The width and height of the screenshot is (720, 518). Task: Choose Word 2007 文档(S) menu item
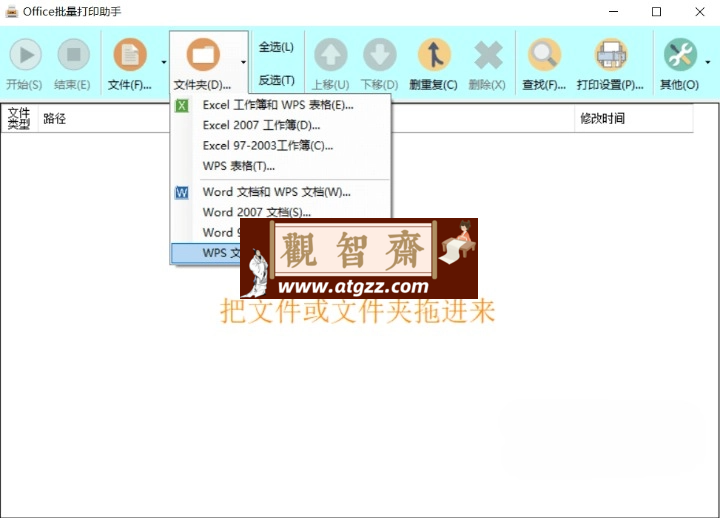coord(281,212)
